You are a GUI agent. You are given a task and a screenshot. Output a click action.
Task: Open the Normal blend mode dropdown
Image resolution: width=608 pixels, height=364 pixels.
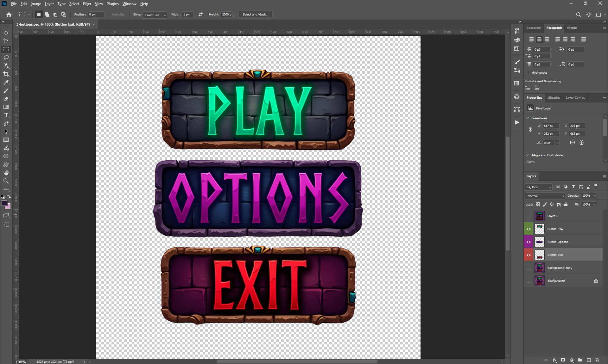(x=545, y=196)
